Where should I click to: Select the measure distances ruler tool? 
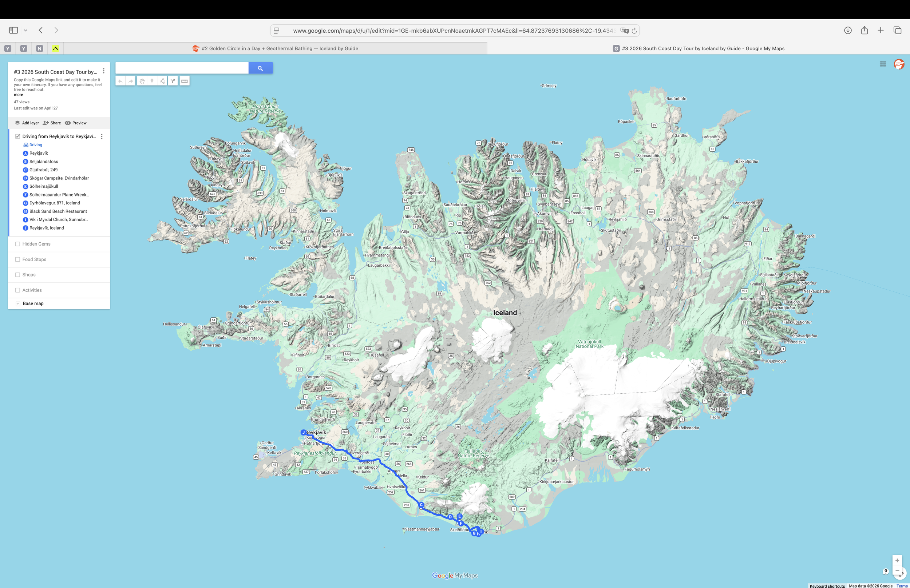[x=185, y=81]
